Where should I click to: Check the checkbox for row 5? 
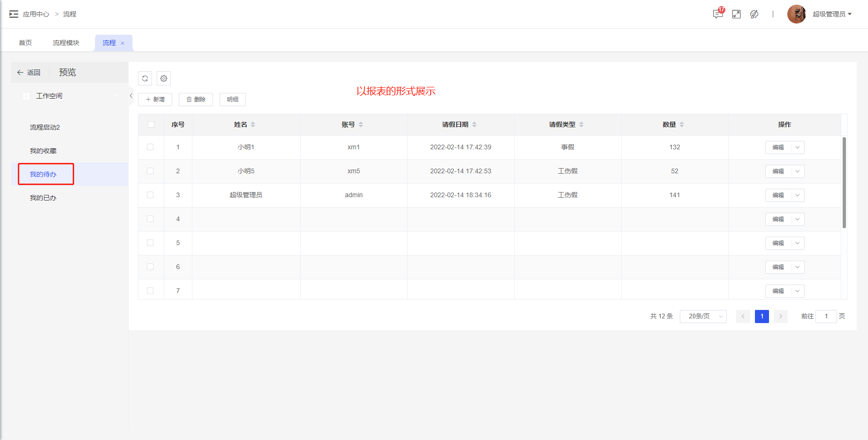(x=150, y=243)
